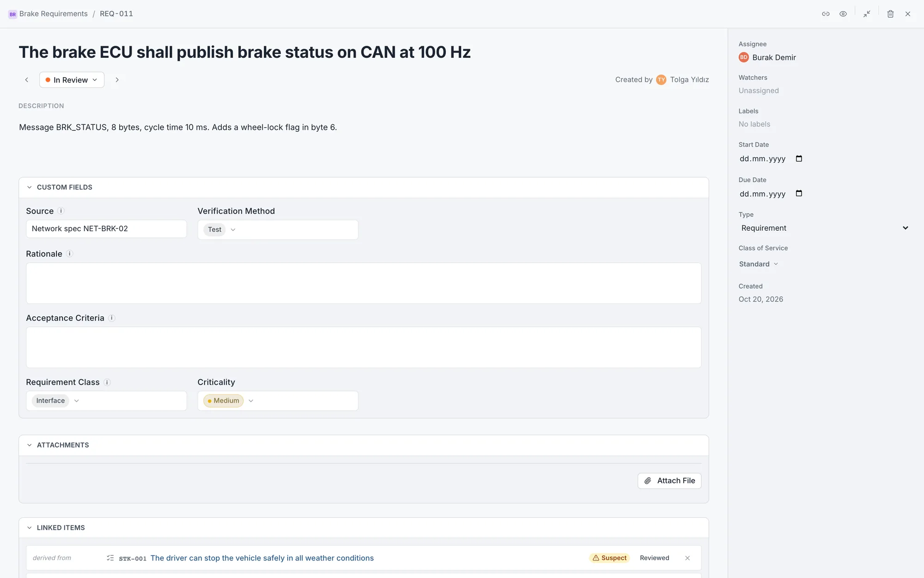This screenshot has height=578, width=924.
Task: Show info tooltip next to Source
Action: click(x=61, y=211)
